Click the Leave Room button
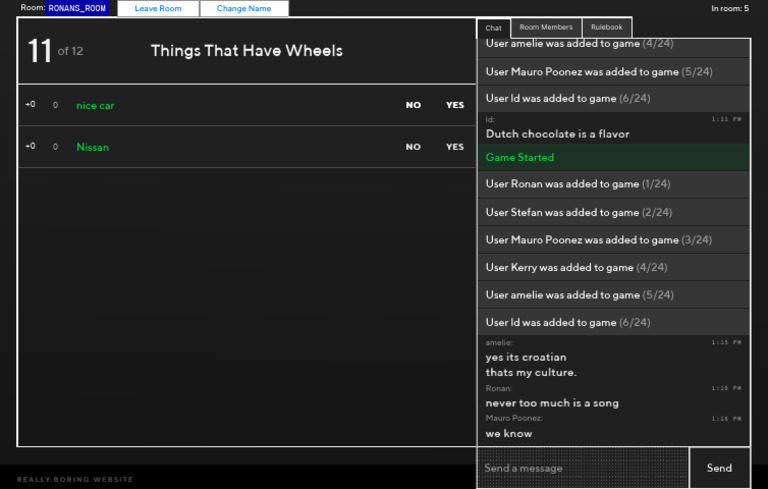This screenshot has height=489, width=768. point(158,8)
